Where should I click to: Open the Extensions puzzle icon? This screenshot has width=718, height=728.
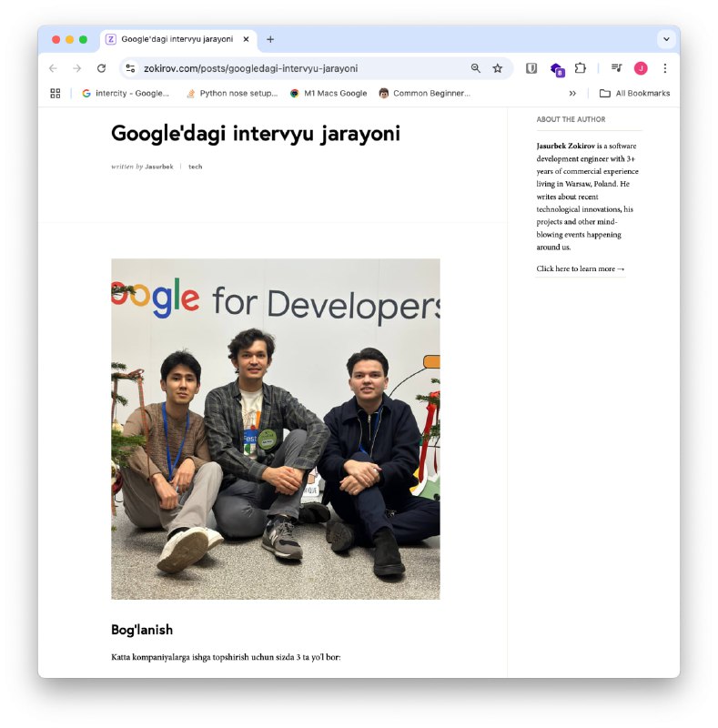click(x=580, y=68)
